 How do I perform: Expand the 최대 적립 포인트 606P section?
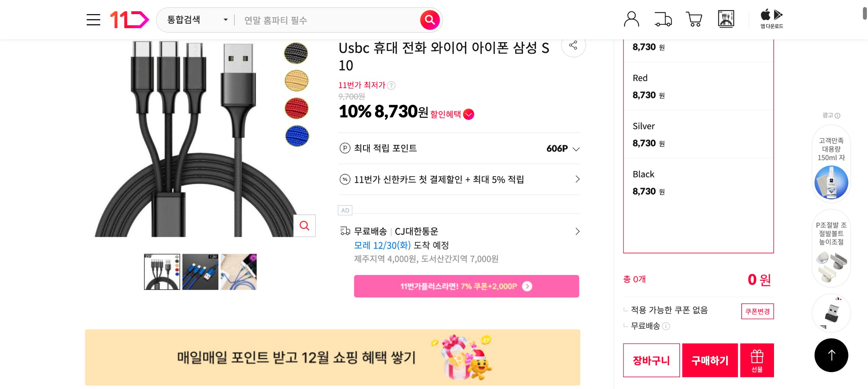tap(575, 149)
